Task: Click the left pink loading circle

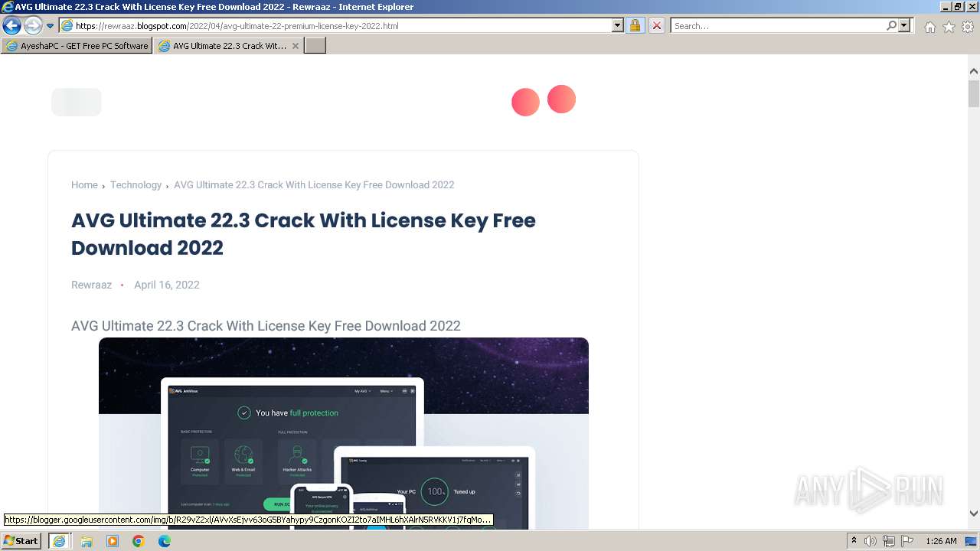Action: (525, 102)
